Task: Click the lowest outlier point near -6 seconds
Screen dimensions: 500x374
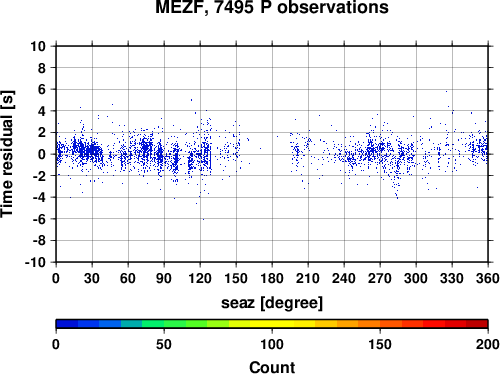Action: pyautogui.click(x=203, y=219)
